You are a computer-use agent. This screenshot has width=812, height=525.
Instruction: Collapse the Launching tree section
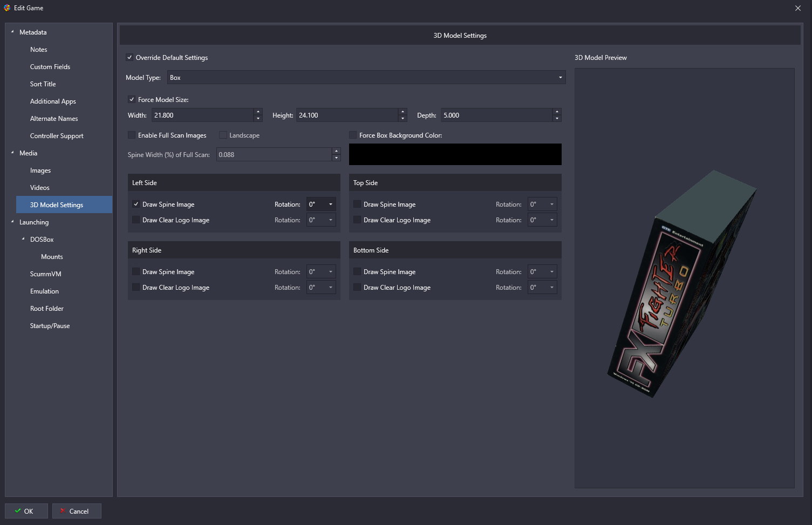coord(12,222)
